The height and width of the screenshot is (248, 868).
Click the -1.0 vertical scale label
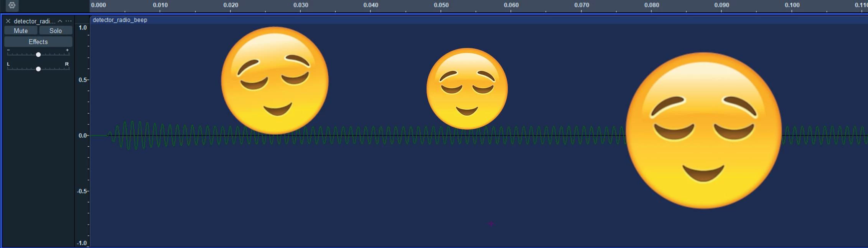point(82,243)
